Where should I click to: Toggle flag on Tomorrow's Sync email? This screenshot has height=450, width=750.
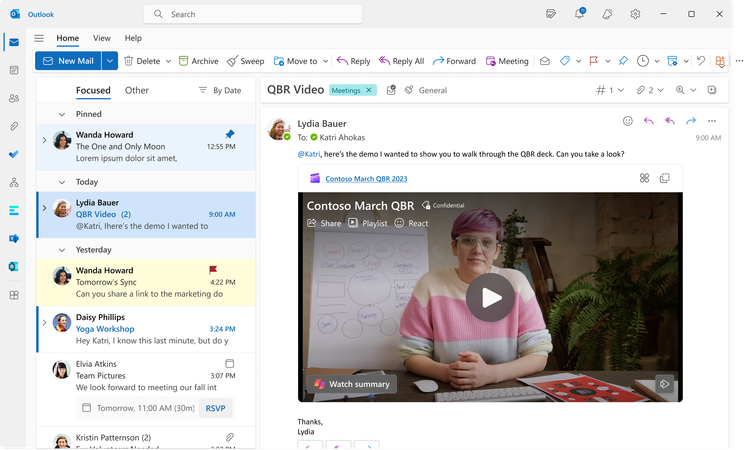point(213,270)
